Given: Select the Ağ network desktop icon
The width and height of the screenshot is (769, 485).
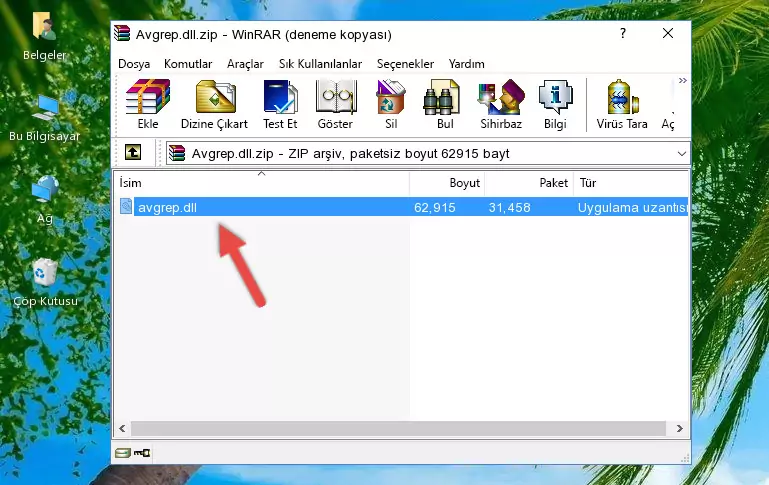Looking at the screenshot, I should pyautogui.click(x=45, y=200).
